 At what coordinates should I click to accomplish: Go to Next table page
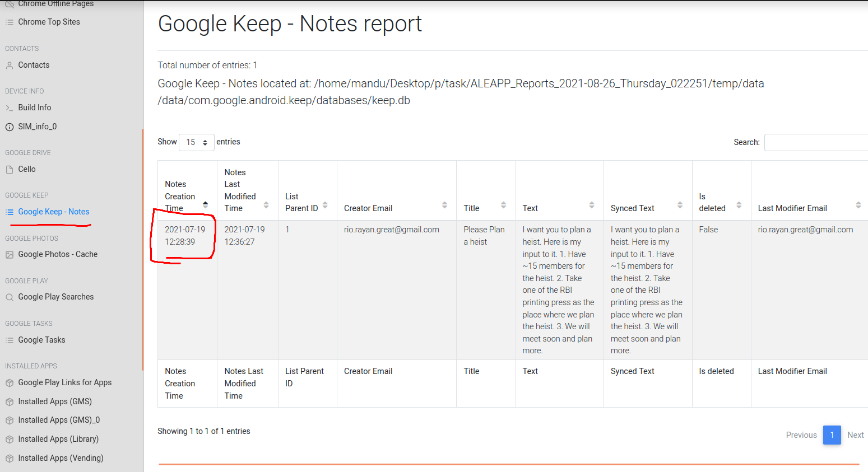click(855, 435)
